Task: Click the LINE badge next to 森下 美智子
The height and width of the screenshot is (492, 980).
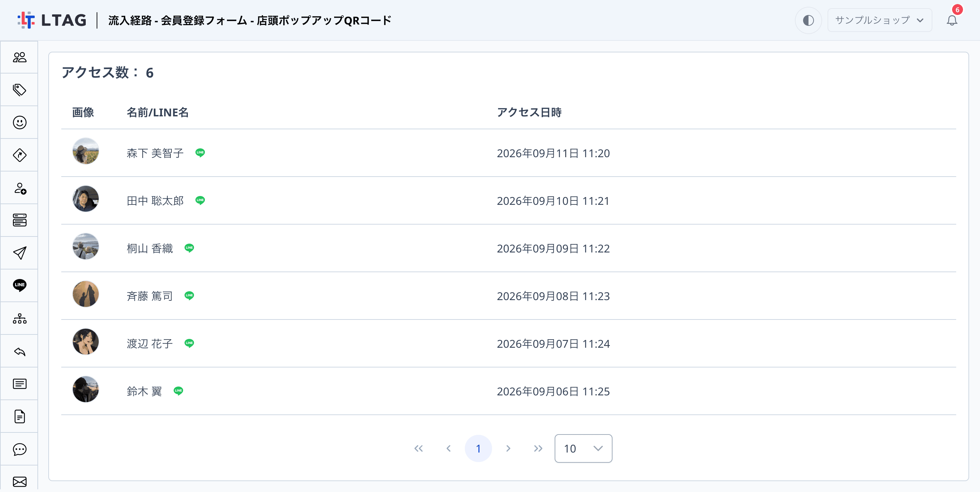Action: (x=200, y=152)
